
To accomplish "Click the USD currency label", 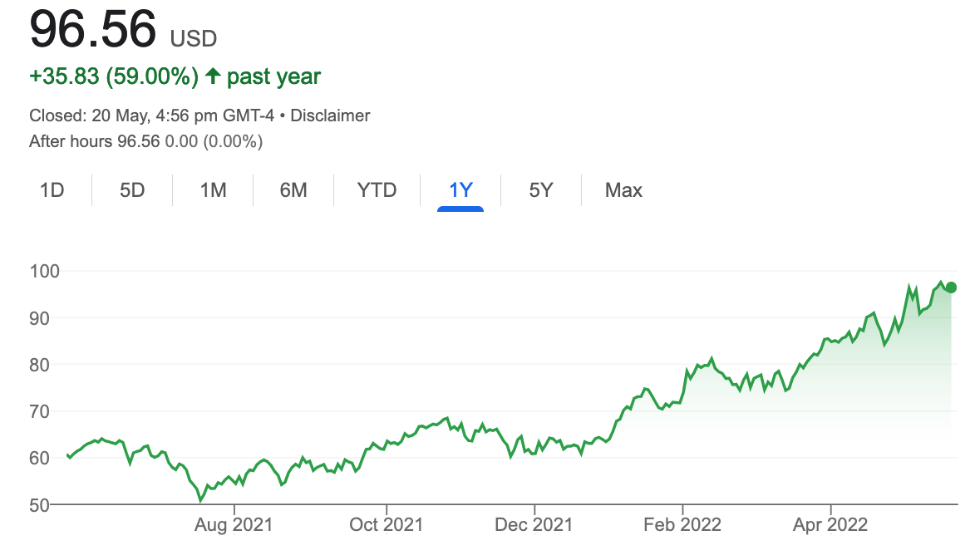I will point(194,39).
